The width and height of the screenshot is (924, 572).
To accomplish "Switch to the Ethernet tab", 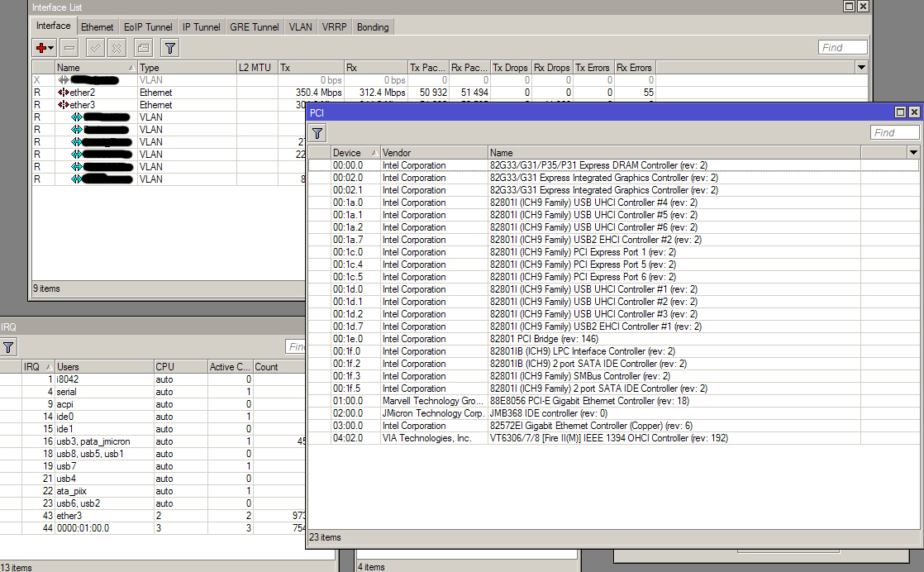I will tap(97, 27).
